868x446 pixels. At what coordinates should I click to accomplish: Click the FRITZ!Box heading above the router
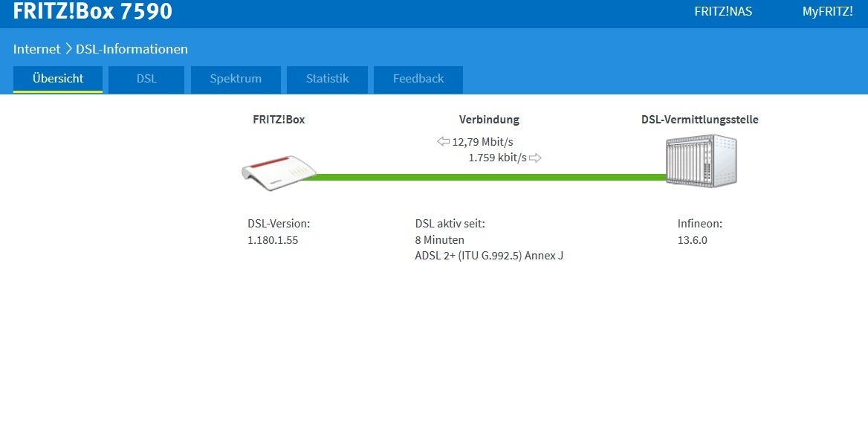tap(279, 119)
